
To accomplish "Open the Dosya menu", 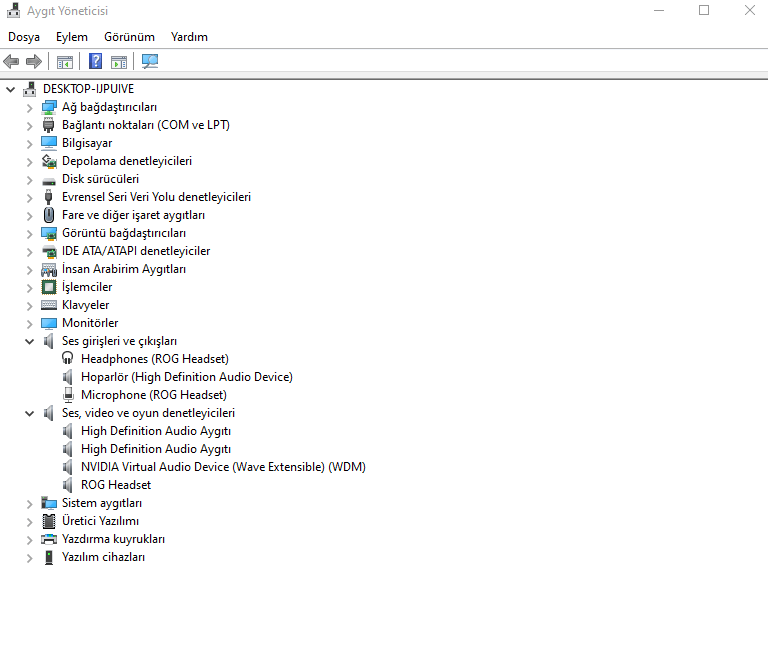I will point(24,37).
